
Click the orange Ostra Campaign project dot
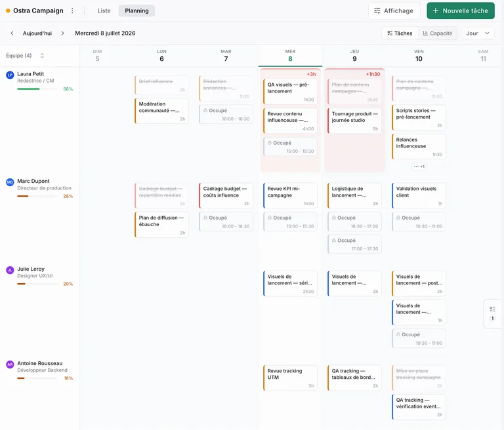[8, 10]
